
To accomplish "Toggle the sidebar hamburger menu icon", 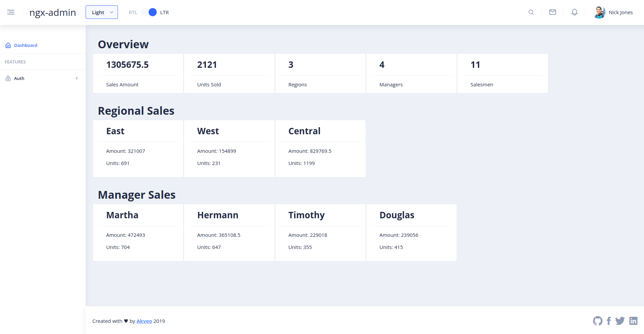I will pos(11,12).
